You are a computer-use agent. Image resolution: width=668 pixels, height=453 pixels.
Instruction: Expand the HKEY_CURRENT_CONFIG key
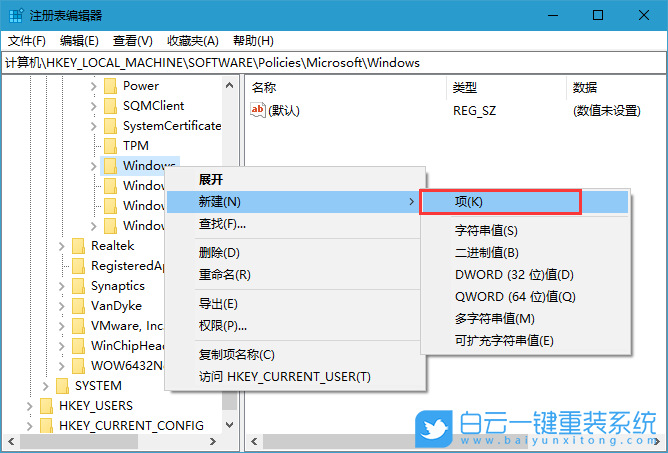(29, 426)
